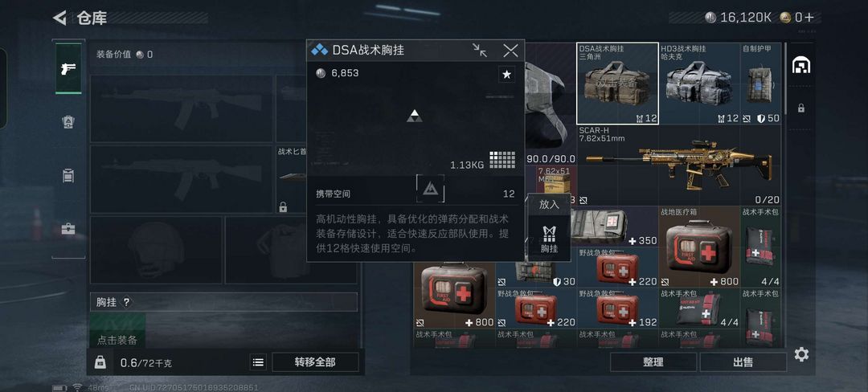
Task: Open settings gear at bottom right
Action: click(x=801, y=354)
